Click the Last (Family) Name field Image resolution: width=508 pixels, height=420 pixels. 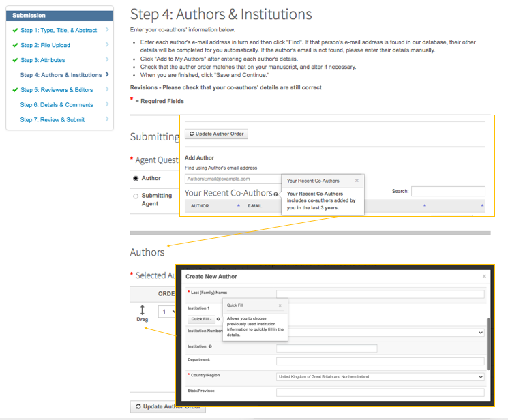pyautogui.click(x=380, y=294)
